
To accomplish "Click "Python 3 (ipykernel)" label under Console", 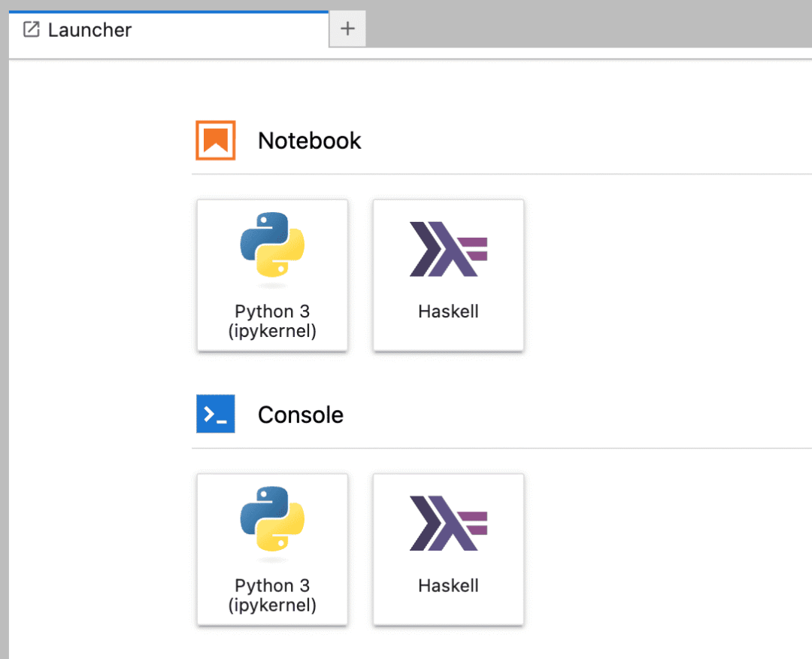I will click(272, 595).
